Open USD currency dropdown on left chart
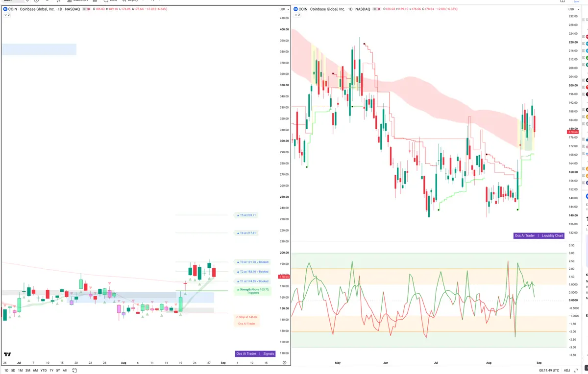Screen dimensions: 588x374 pos(283,9)
